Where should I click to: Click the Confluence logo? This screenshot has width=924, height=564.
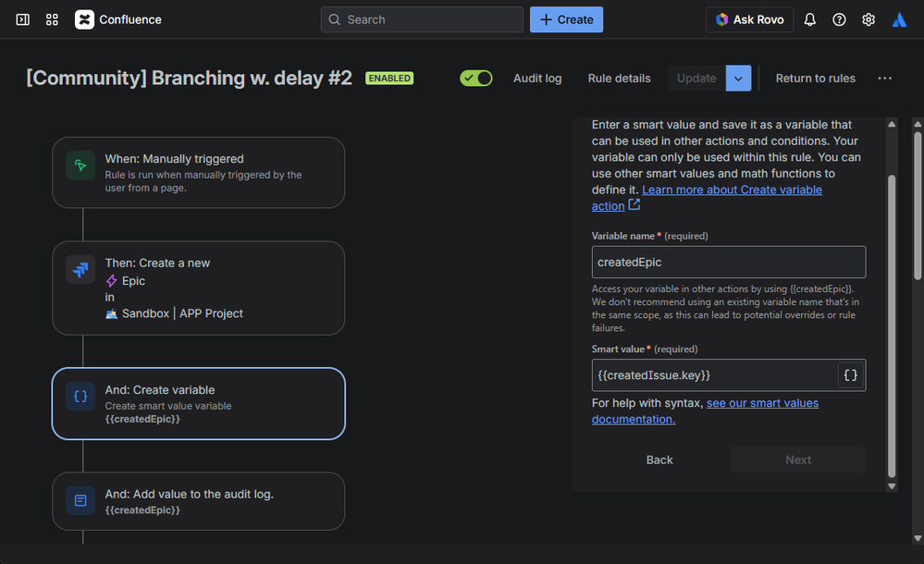click(84, 19)
